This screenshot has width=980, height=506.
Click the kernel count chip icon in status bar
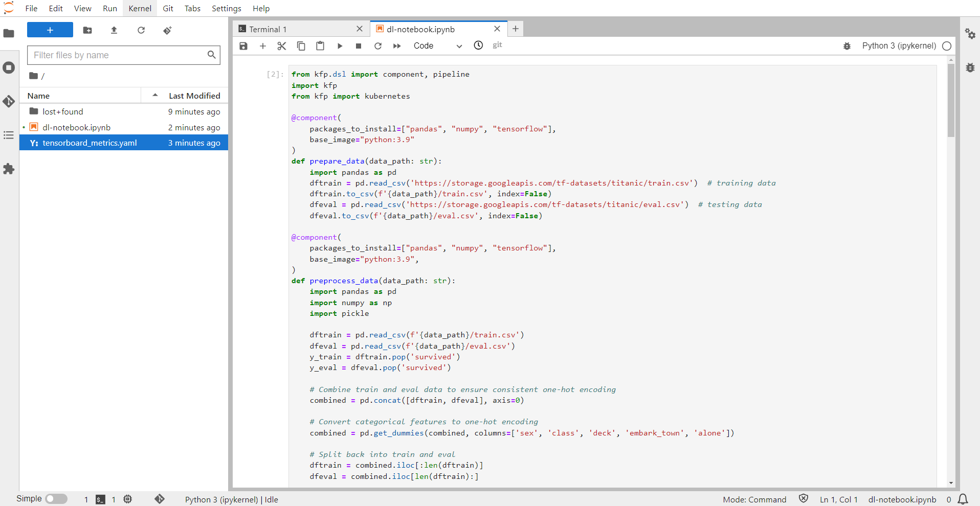128,499
